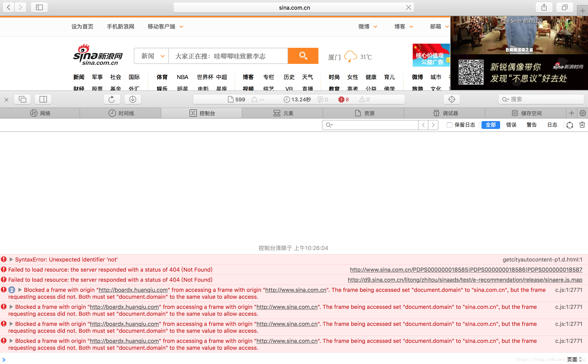Click the log messages count 0 indicator

coord(323,100)
